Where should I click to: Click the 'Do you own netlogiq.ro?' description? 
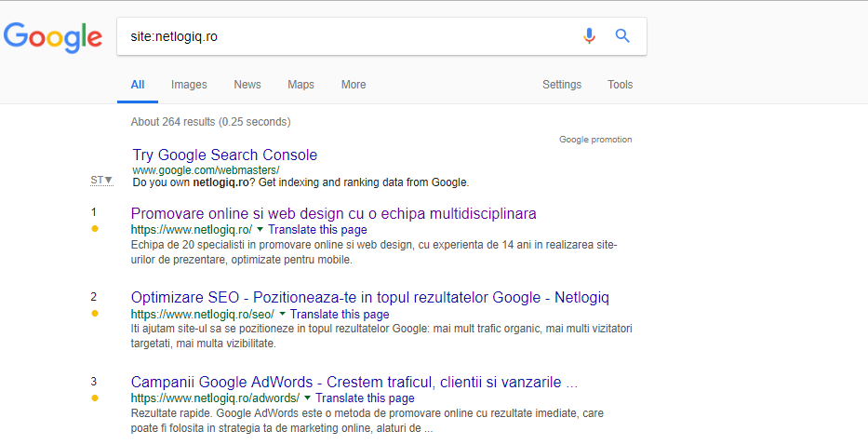pos(300,182)
